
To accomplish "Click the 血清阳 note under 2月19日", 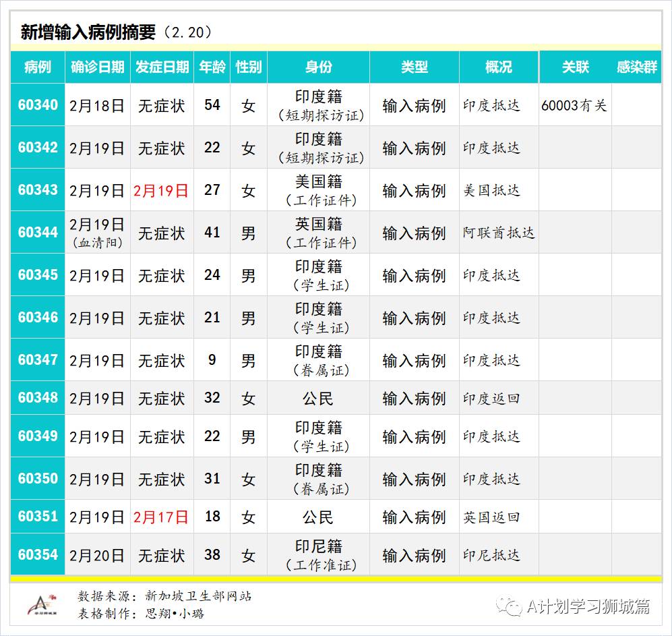I will (x=97, y=241).
